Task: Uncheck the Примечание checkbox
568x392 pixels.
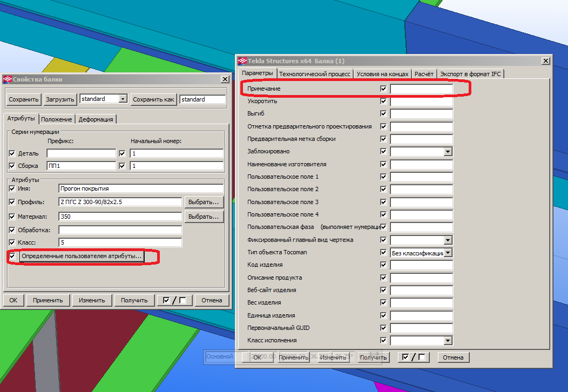Action: (383, 89)
